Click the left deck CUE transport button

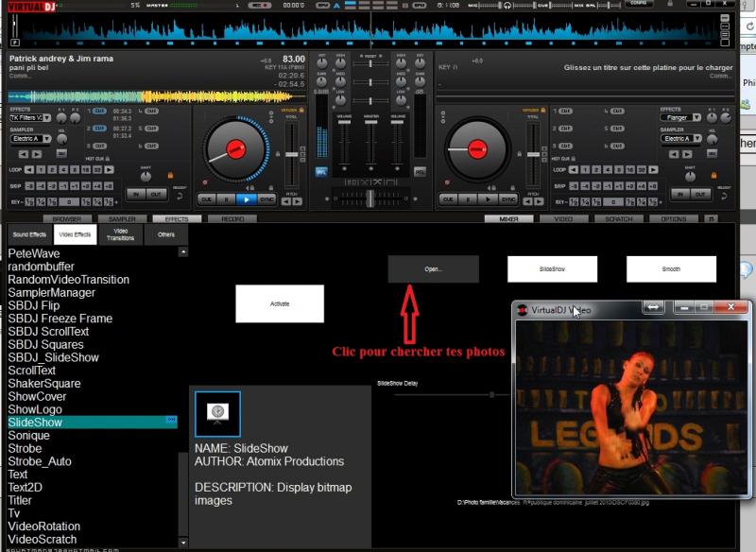coord(207,199)
